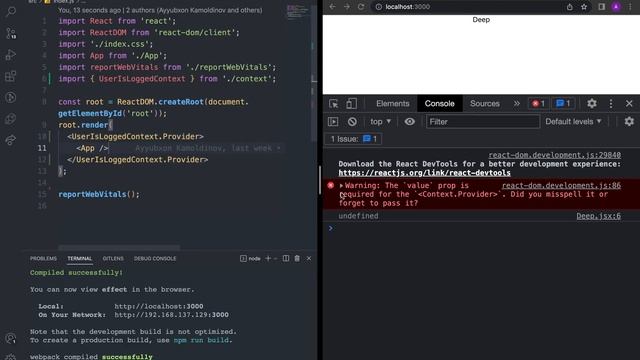
Task: Open the Accounts icon in VS Code
Action: [x=11, y=338]
